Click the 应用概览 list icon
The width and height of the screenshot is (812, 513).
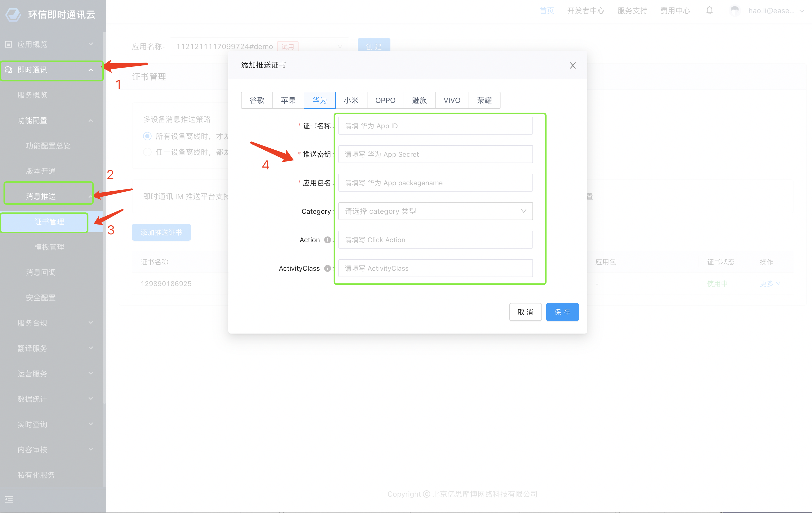(9, 44)
